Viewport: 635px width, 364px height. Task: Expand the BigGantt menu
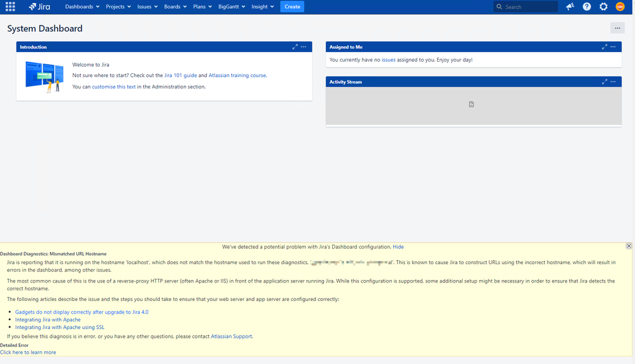[x=232, y=6]
